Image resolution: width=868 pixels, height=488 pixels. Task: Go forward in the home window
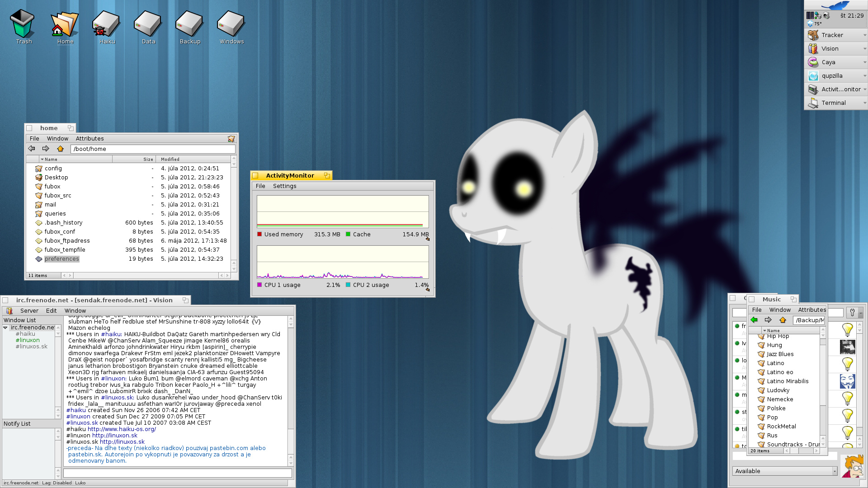pyautogui.click(x=46, y=149)
